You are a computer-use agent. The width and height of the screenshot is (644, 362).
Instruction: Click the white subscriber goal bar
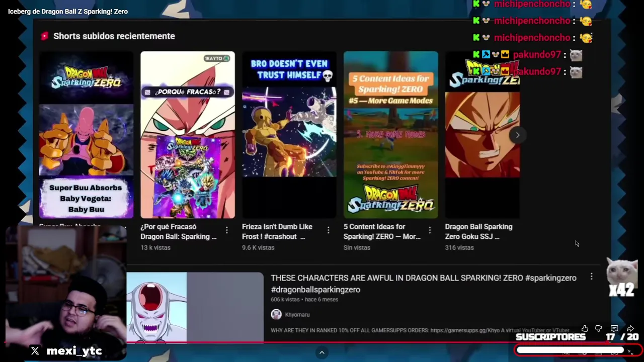(571, 350)
